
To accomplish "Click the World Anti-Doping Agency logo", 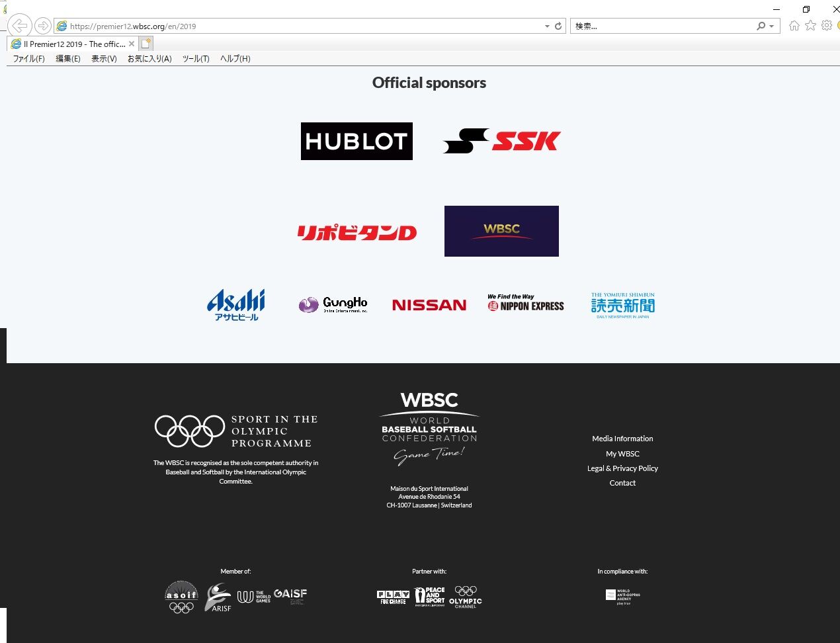I will (x=622, y=597).
